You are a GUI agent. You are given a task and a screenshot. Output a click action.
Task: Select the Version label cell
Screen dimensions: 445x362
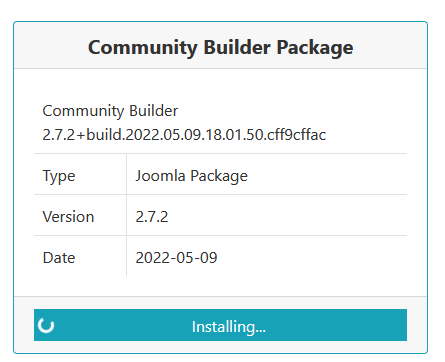click(80, 215)
